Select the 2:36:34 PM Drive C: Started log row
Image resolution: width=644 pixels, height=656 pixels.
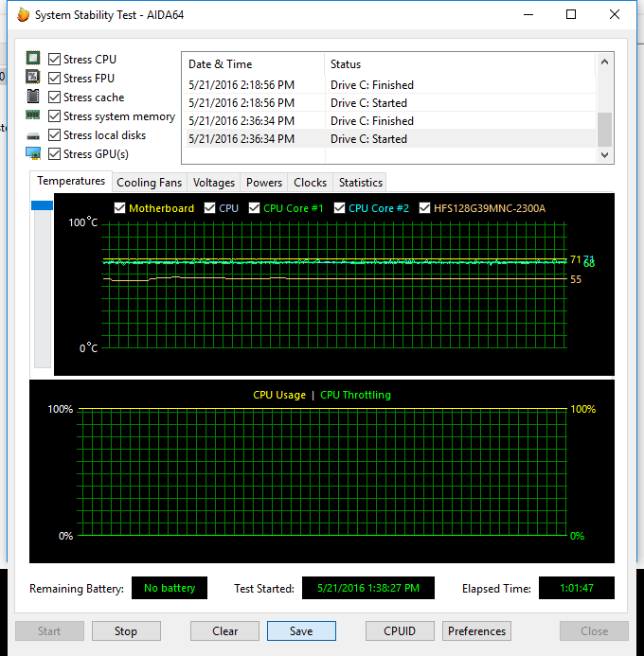[389, 139]
